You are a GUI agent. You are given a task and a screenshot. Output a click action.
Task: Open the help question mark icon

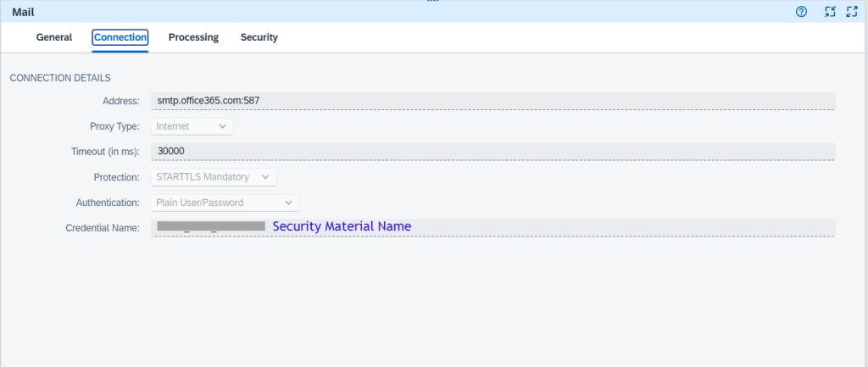click(x=801, y=12)
